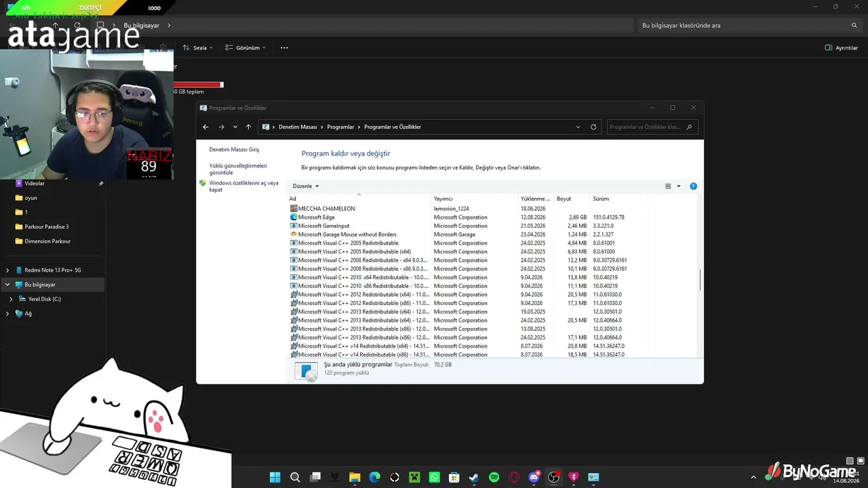Focus the Programlar ve Özellikler search box
The image size is (868, 488).
pyautogui.click(x=651, y=127)
